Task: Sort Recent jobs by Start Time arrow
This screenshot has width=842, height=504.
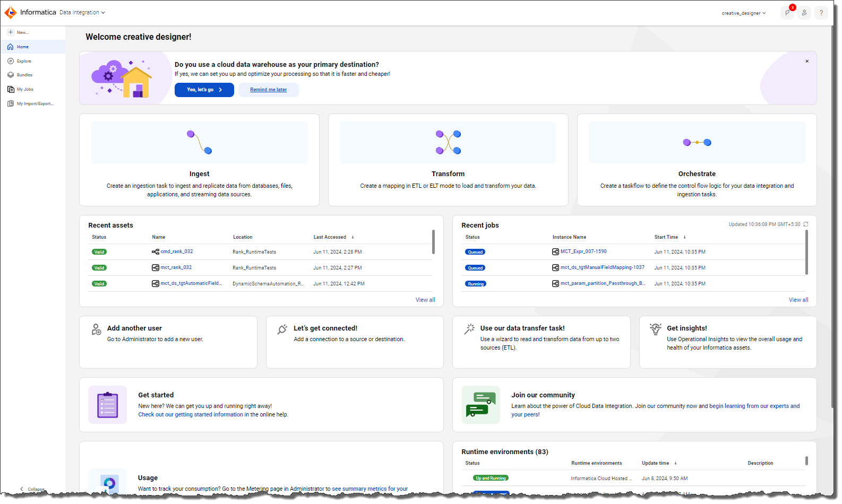Action: click(684, 237)
